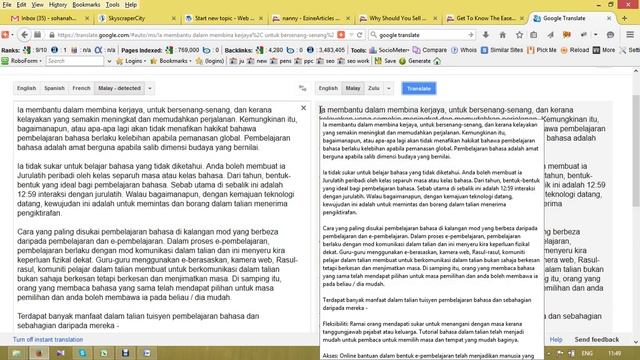This screenshot has width=640, height=360.
Task: Select Spanish as source language
Action: click(x=54, y=88)
